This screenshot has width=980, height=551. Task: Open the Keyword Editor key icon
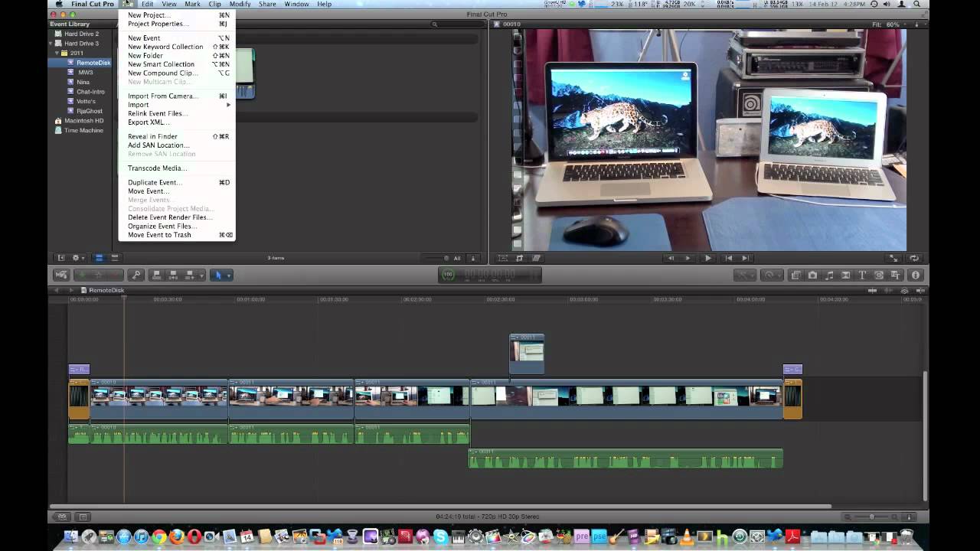click(x=136, y=275)
